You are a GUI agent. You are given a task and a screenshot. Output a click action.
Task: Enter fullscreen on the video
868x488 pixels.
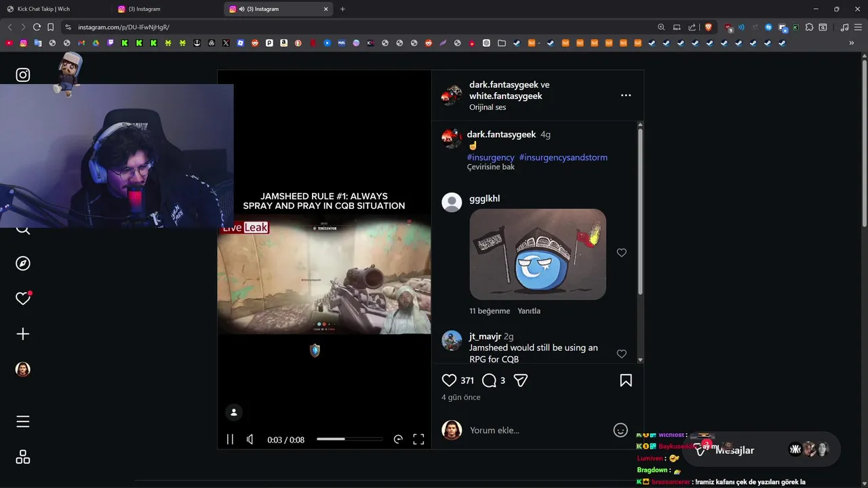point(418,439)
